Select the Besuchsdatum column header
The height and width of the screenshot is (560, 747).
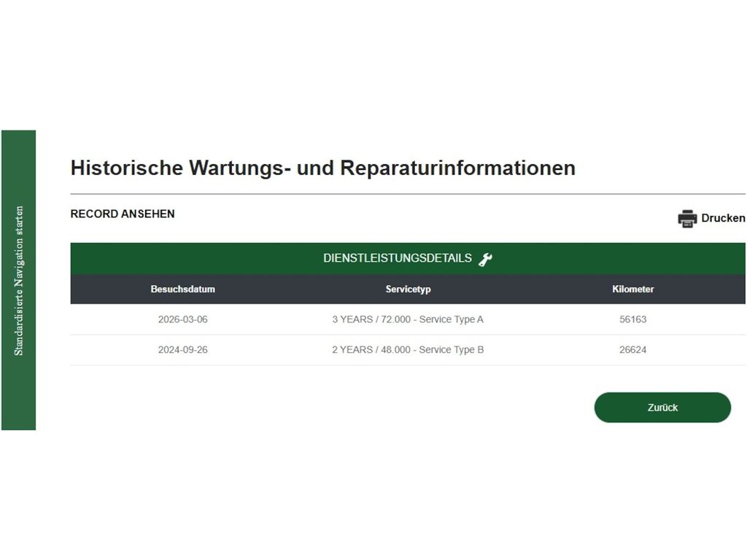[182, 289]
